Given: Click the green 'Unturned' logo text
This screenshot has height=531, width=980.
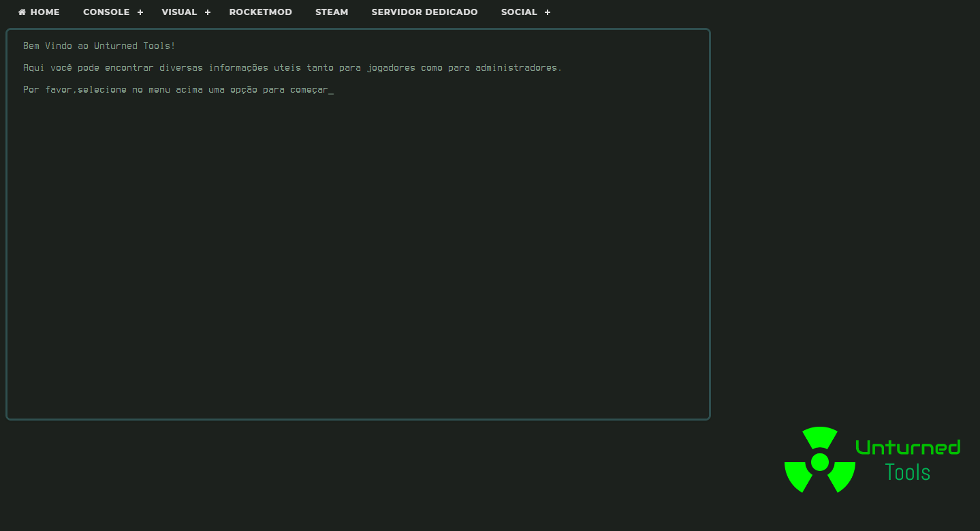Looking at the screenshot, I should (908, 447).
